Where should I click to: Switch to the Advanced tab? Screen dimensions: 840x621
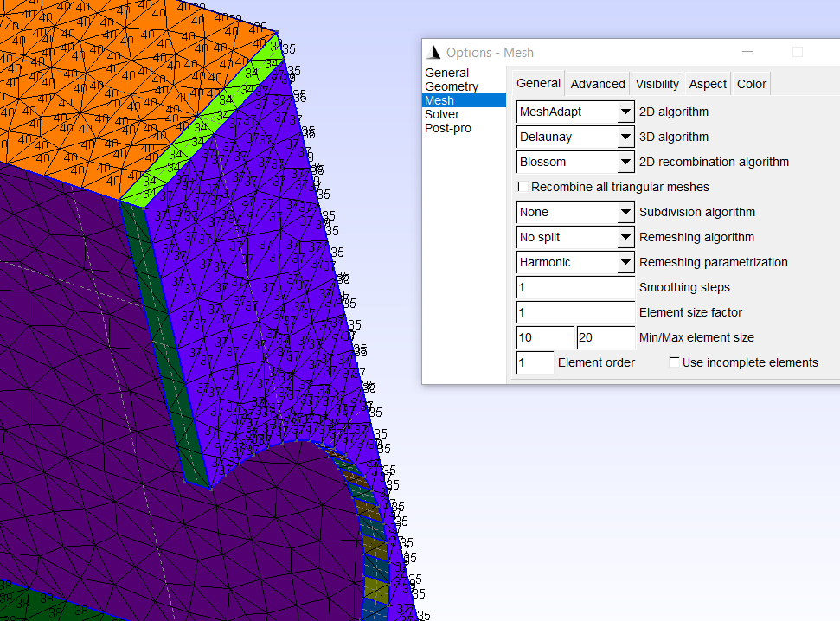pos(598,84)
